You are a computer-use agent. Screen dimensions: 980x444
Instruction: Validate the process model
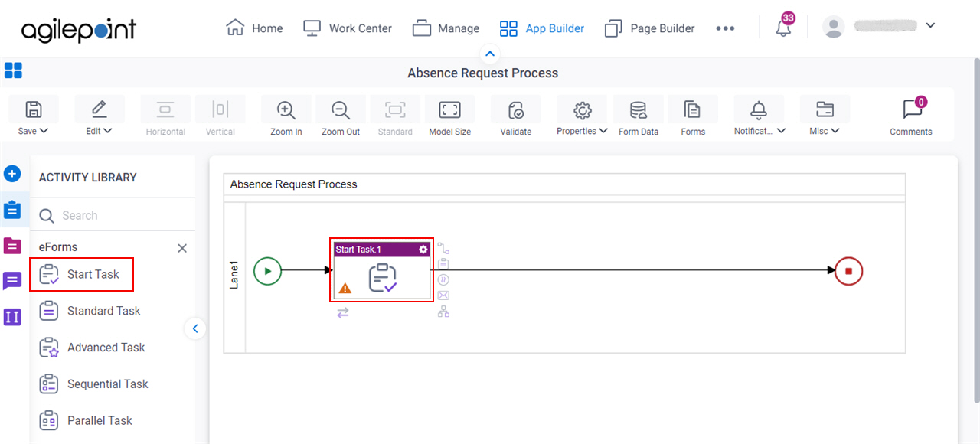[516, 118]
